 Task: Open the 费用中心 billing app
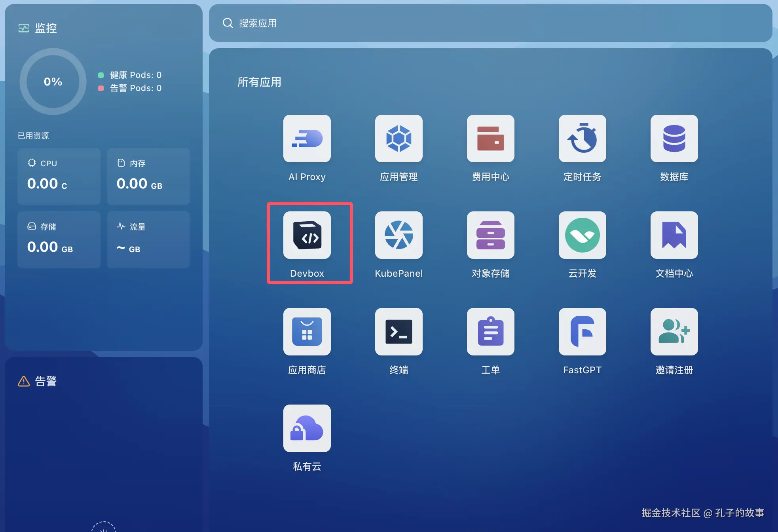click(490, 139)
